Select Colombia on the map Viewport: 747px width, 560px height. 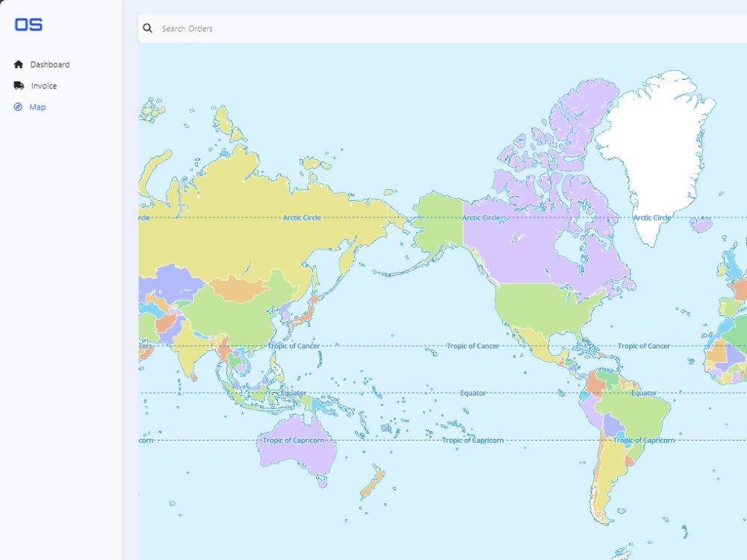tap(595, 382)
